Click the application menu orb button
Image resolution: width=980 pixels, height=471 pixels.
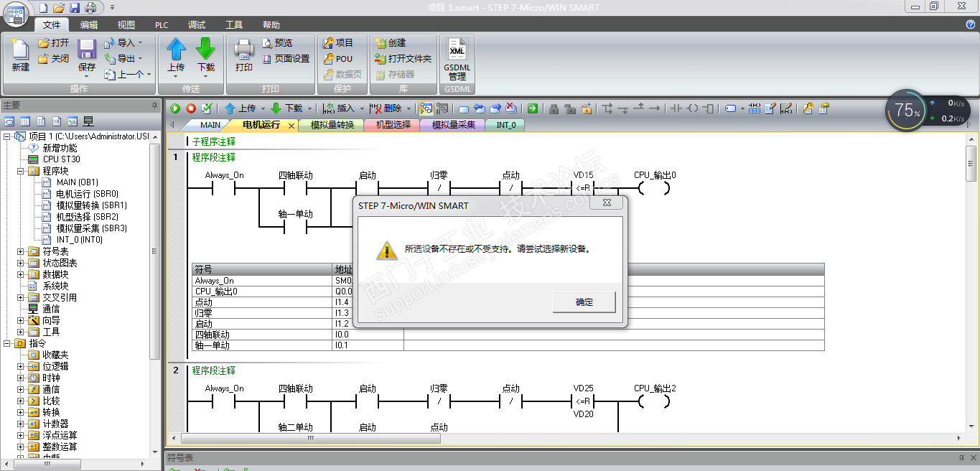point(16,14)
